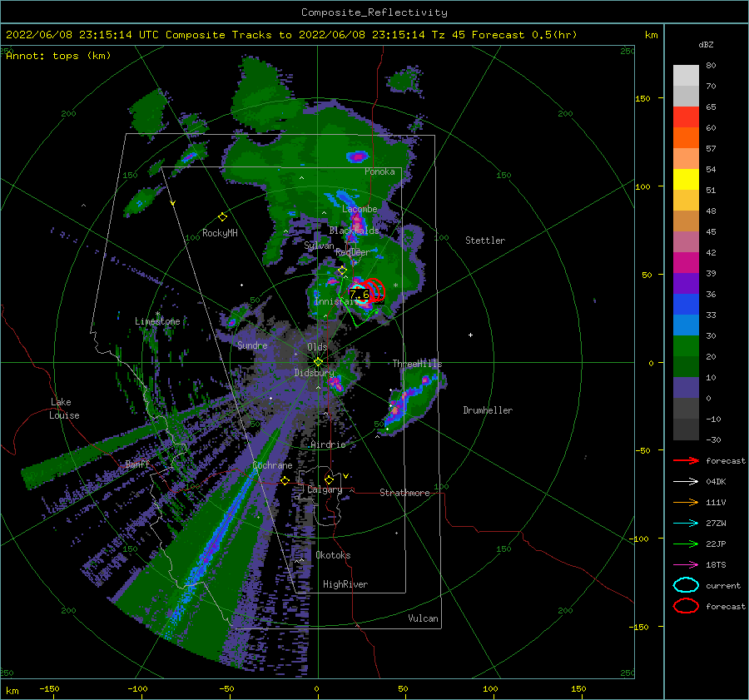The width and height of the screenshot is (749, 700).
Task: Click the cyan current ellipse legend symbol
Action: [x=686, y=585]
